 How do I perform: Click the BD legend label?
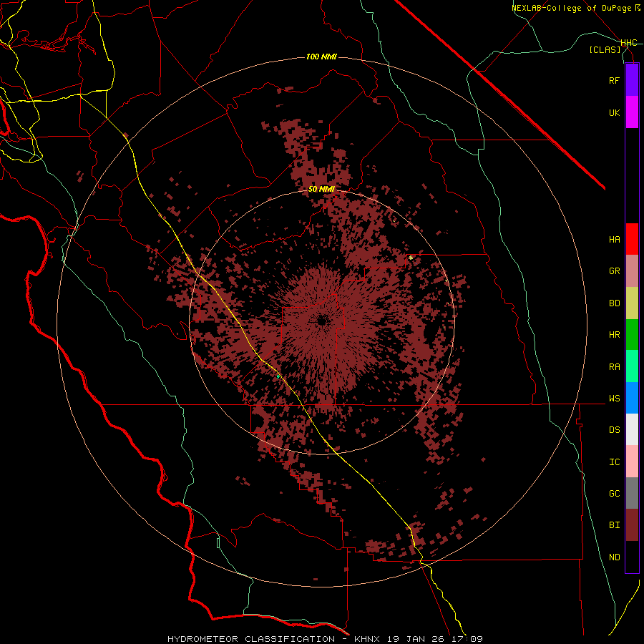(x=614, y=303)
